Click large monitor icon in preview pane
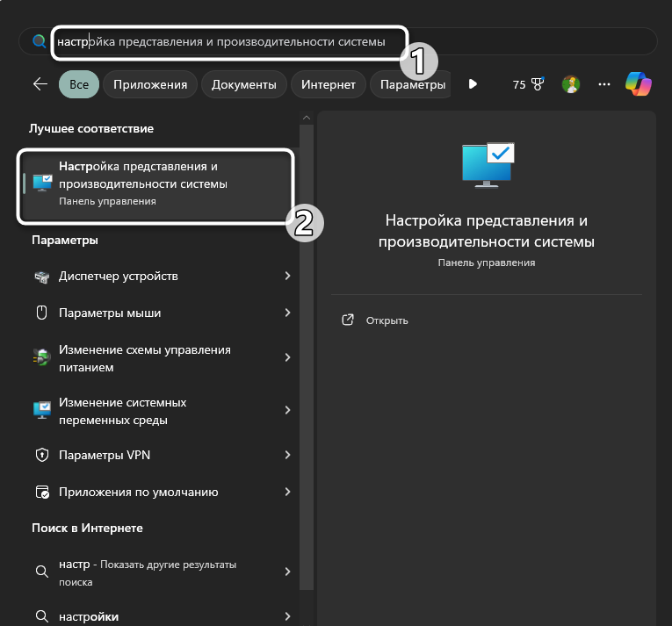Viewport: 672px width, 626px height. (488, 165)
